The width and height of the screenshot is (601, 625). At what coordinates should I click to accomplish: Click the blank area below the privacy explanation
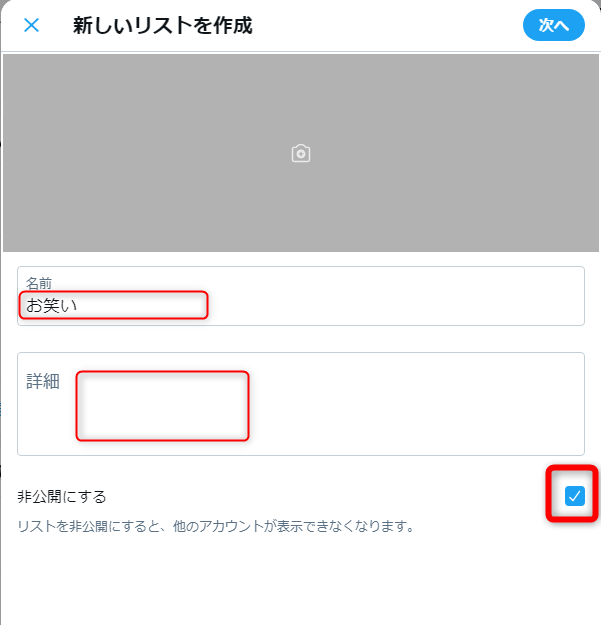click(301, 580)
